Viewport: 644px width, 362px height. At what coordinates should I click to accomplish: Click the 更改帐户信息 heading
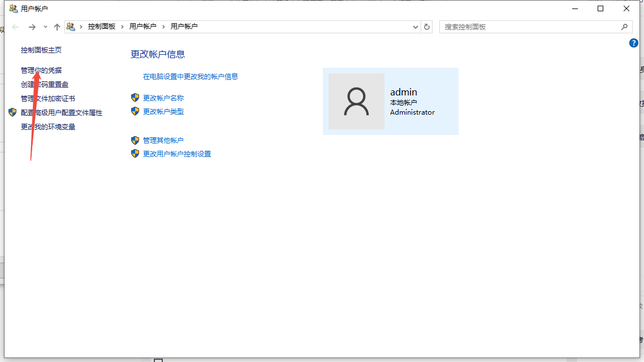[158, 54]
